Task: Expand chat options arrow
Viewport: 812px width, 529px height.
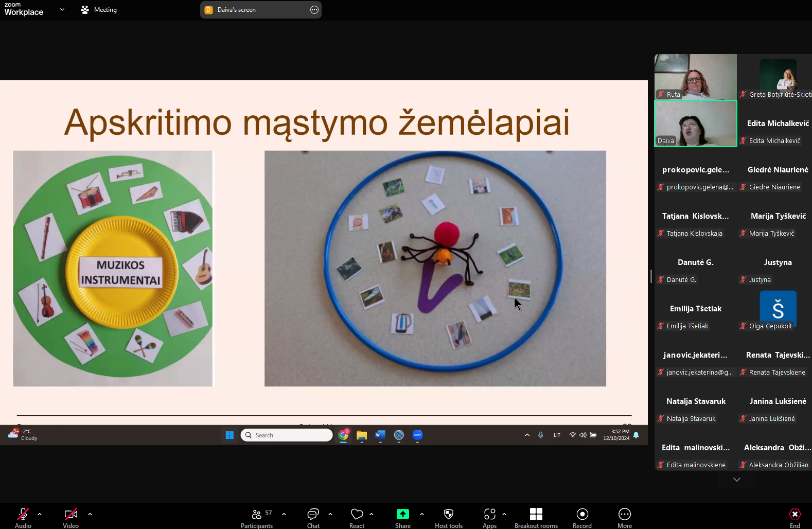Action: click(x=330, y=514)
